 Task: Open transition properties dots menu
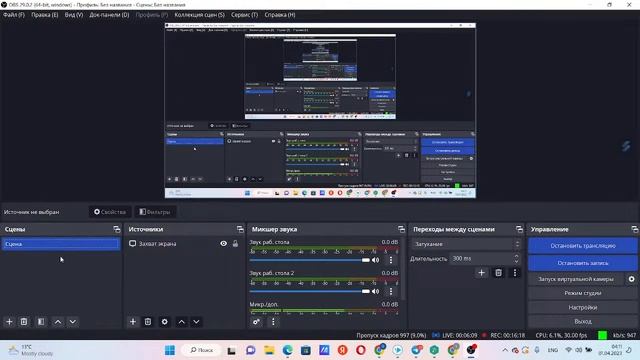tap(515, 273)
